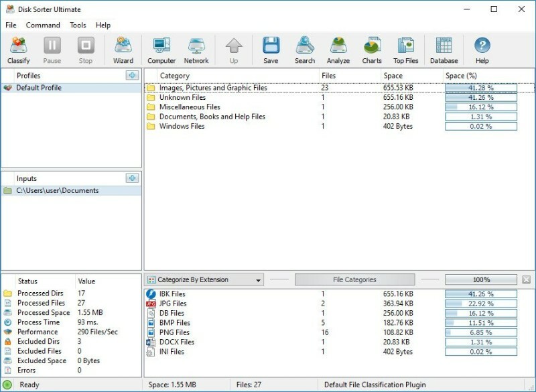Open the Wizard
This screenshot has width=536, height=392.
pyautogui.click(x=123, y=49)
